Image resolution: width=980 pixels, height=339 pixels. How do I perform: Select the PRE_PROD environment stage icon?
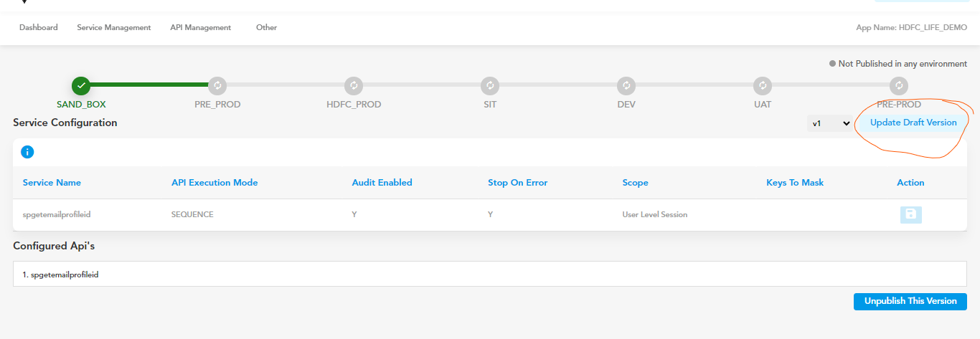(217, 85)
